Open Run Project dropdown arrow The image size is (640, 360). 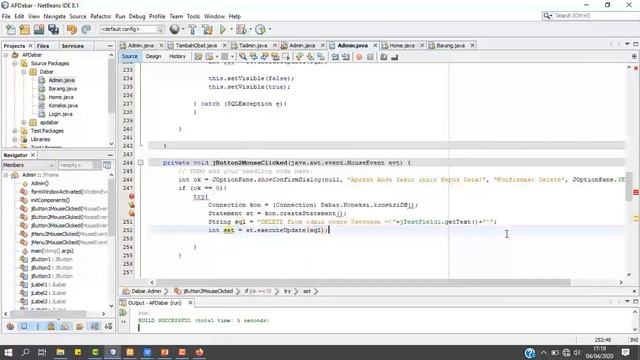tap(231, 29)
